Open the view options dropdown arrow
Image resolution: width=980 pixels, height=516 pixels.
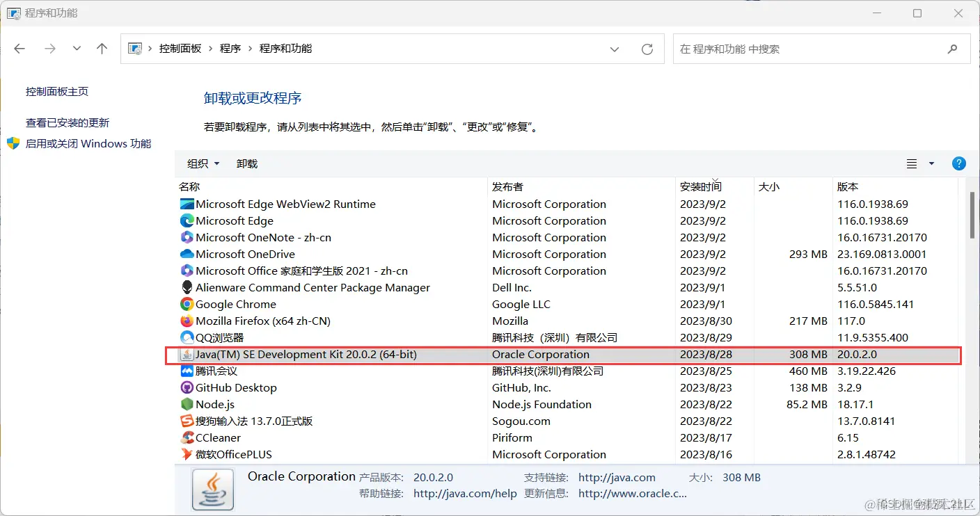coord(932,163)
